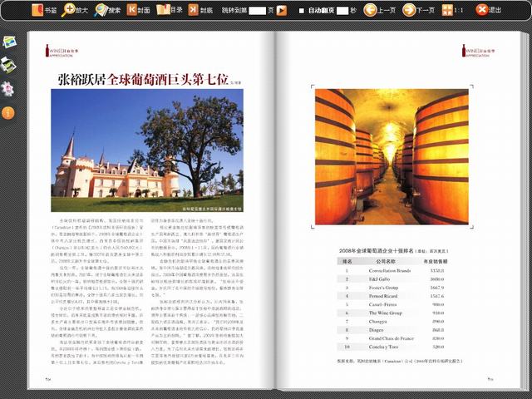The width and height of the screenshot is (532, 399).
Task: Click the printer sidebar icon
Action: coord(8,65)
